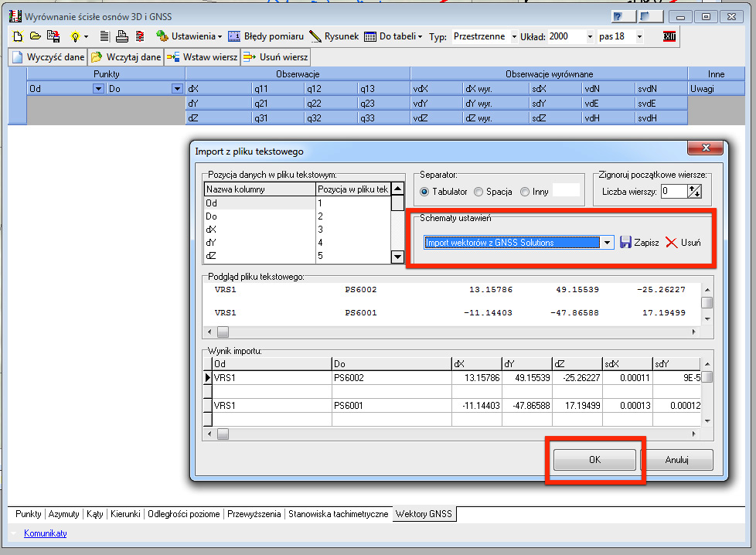
Task: Click the Usuń red X icon
Action: click(x=671, y=242)
